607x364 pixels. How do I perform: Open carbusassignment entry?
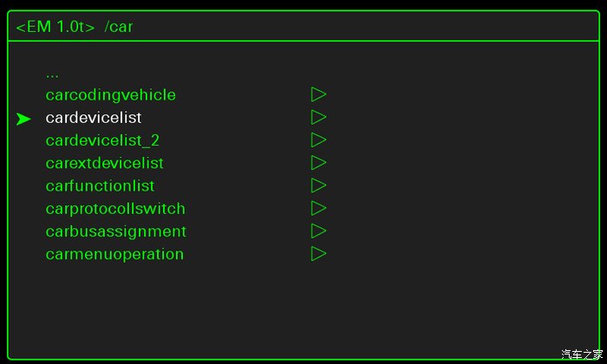[x=115, y=231]
